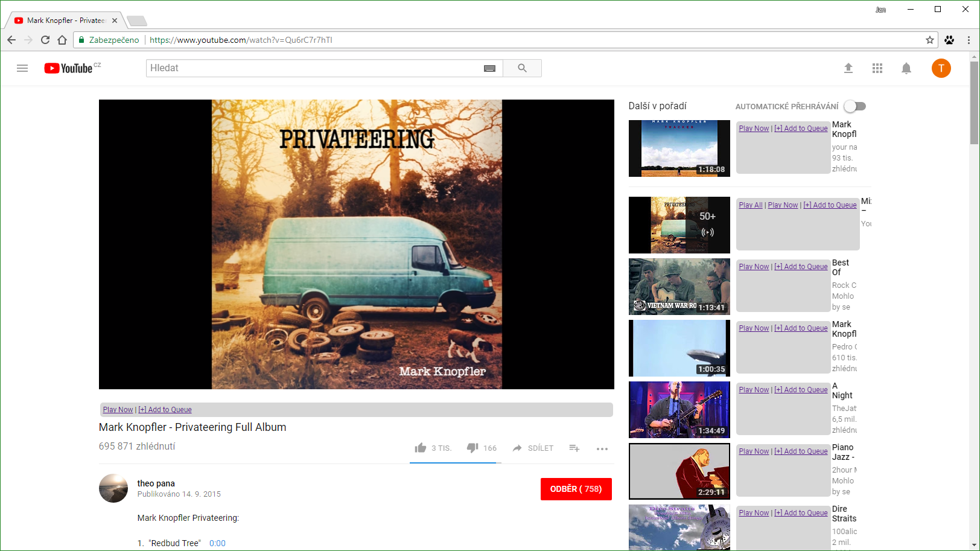Open the on-screen keyboard in search box
The width and height of the screenshot is (980, 551).
(x=489, y=68)
